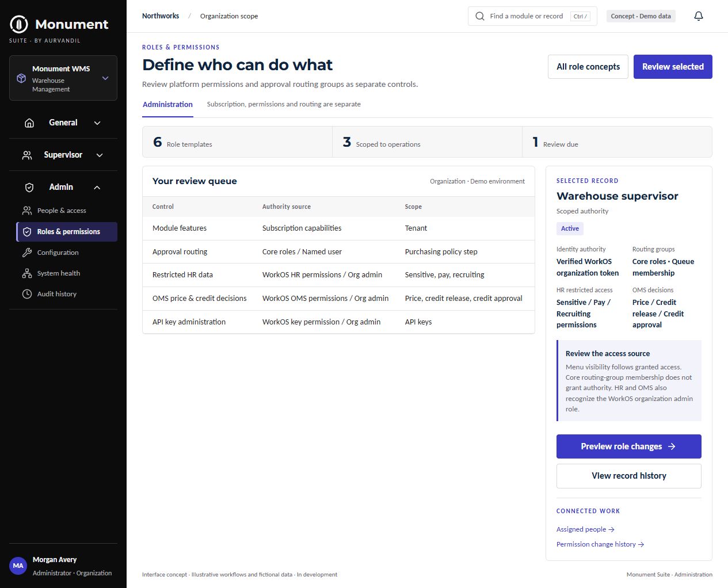This screenshot has height=588, width=728.
Task: Click the Audit history clock icon
Action: coord(27,294)
